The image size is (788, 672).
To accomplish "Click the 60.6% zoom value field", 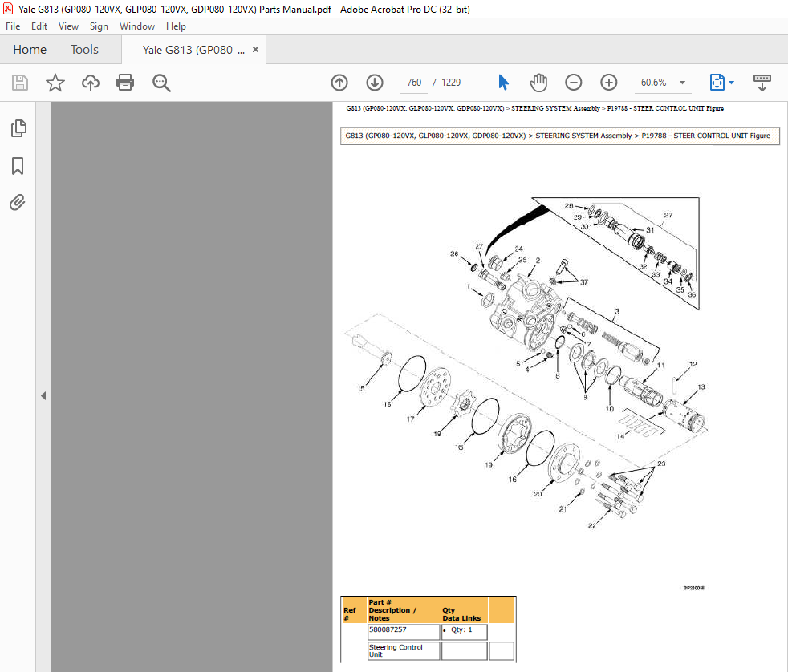I will tap(653, 83).
